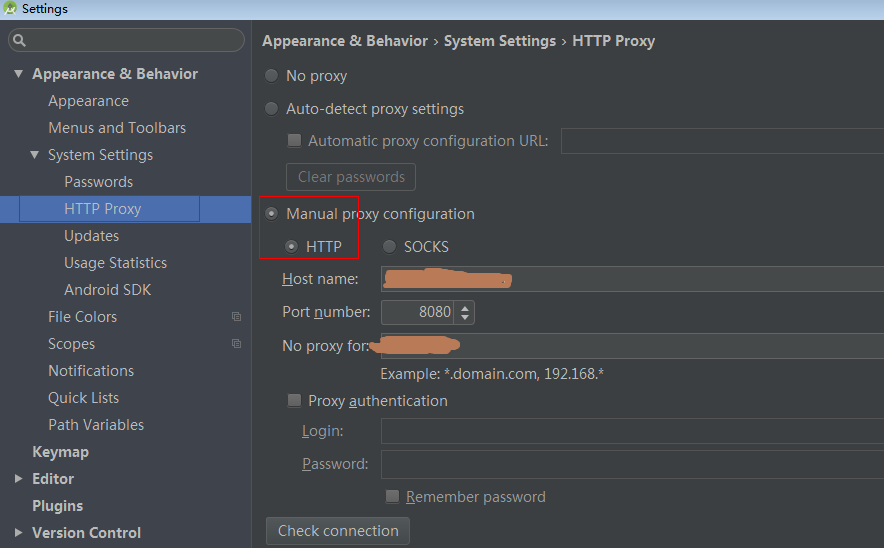
Task: Click the File Colors project-scope icon
Action: click(236, 317)
